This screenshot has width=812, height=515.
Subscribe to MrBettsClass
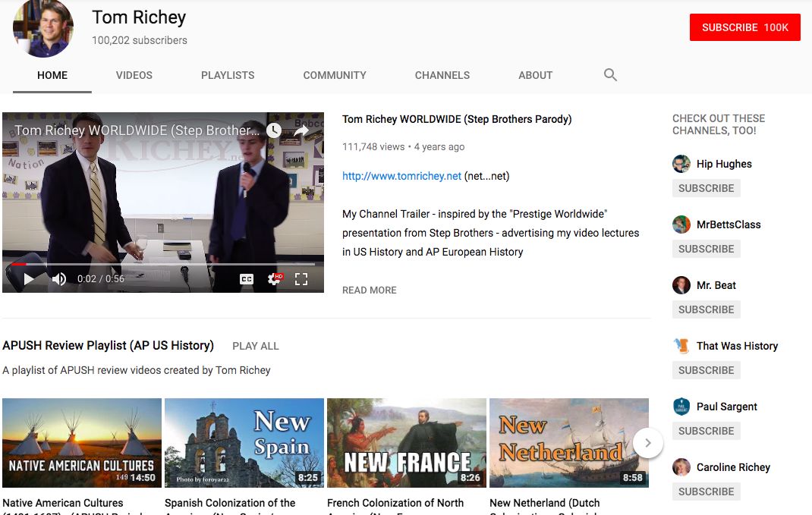(x=707, y=249)
